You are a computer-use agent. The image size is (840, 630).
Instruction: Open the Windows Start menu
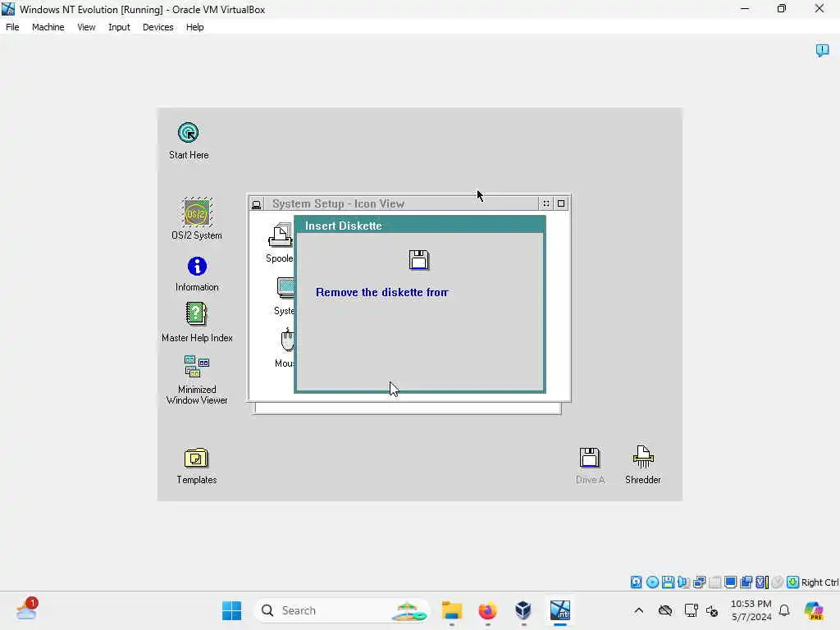tap(231, 610)
